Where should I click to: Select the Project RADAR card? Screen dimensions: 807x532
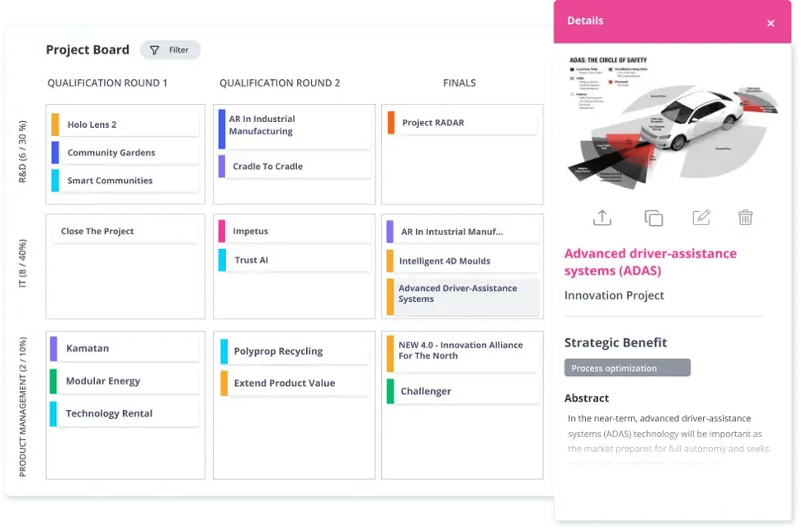click(462, 123)
